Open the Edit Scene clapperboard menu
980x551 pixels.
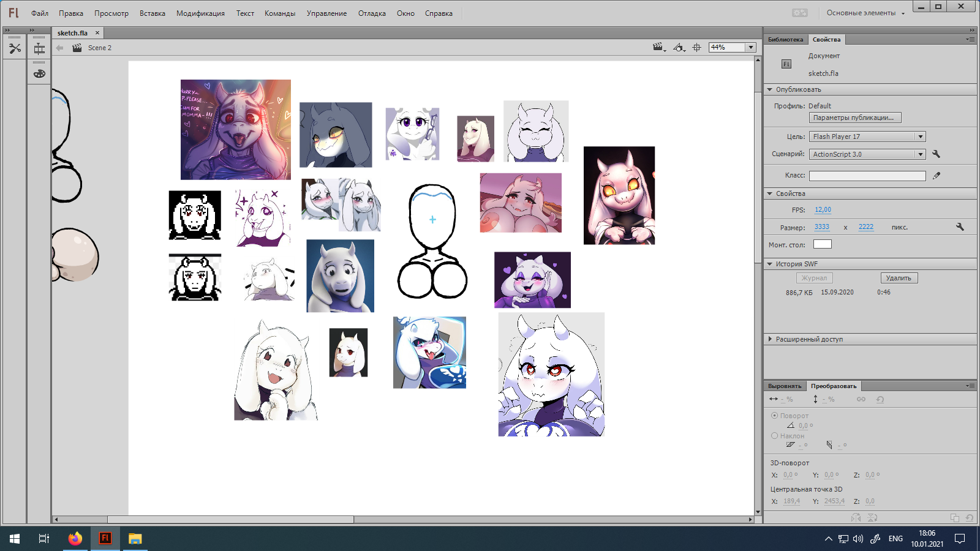point(659,47)
